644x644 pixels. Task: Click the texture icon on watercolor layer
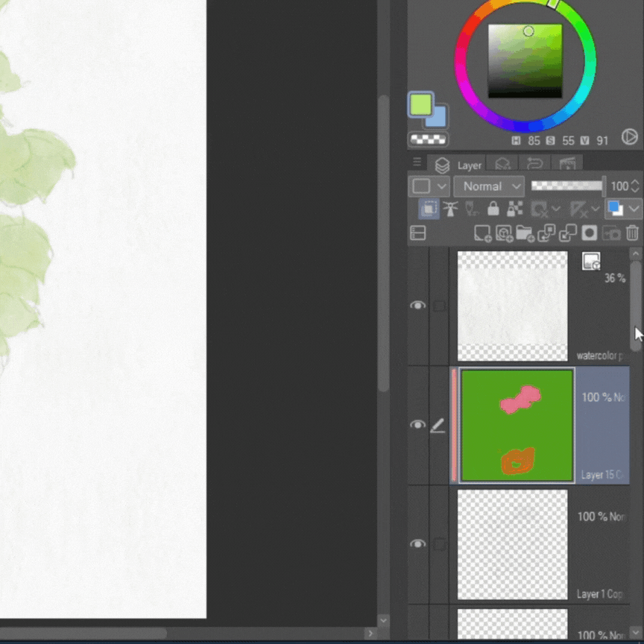[591, 261]
